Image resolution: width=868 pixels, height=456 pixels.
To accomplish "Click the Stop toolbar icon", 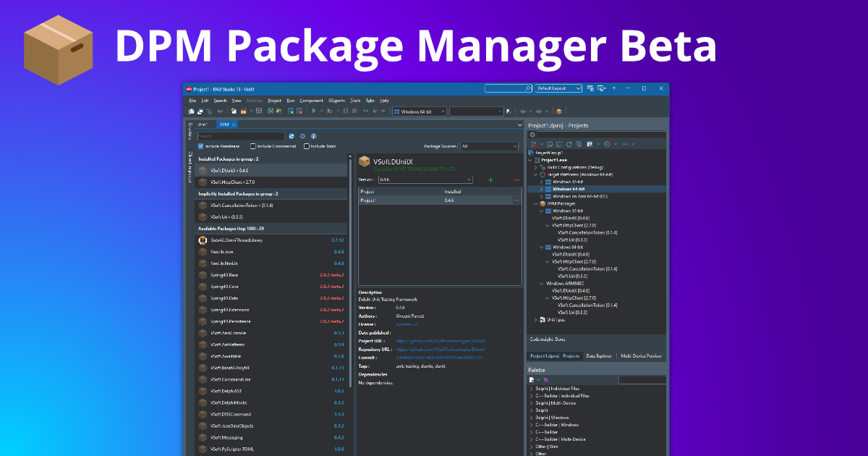I will point(354,111).
